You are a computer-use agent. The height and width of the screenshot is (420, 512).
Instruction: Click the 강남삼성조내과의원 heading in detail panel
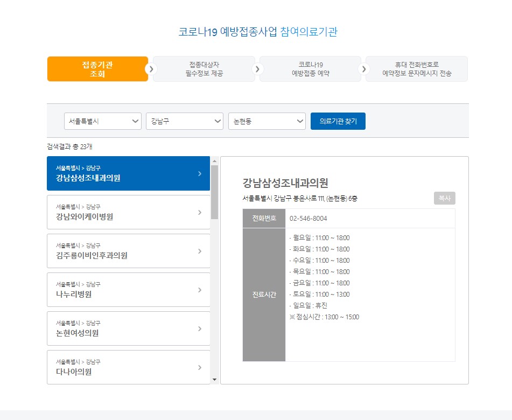[285, 183]
